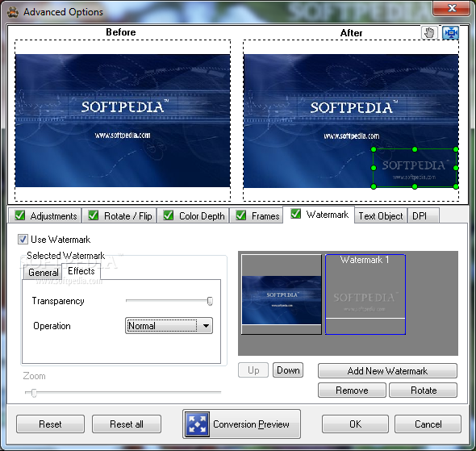The height and width of the screenshot is (451, 476).
Task: Click the Advanced Options title bar app icon
Action: pyautogui.click(x=13, y=12)
